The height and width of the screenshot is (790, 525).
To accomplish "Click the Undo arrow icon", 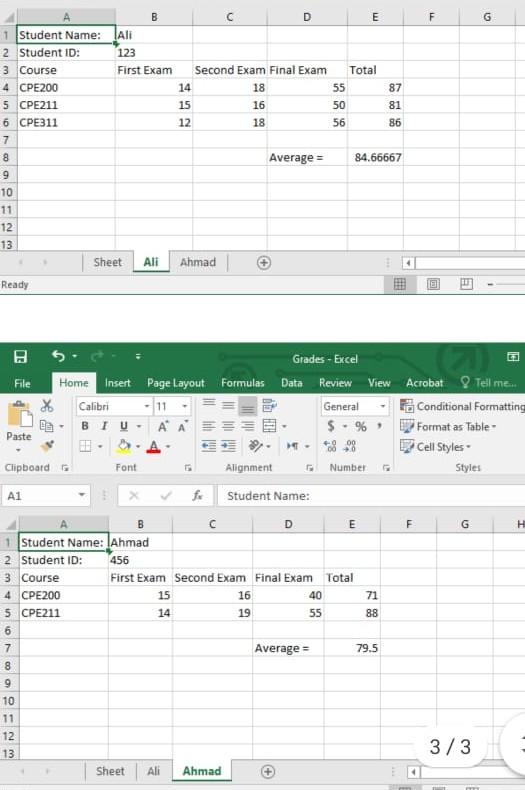I will click(x=58, y=356).
